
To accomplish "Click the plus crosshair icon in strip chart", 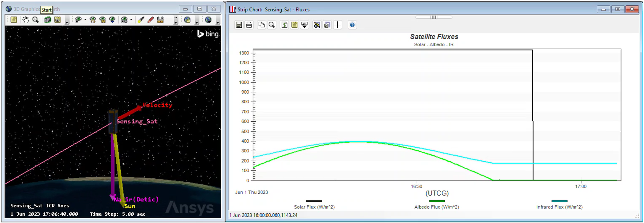I will tap(338, 25).
